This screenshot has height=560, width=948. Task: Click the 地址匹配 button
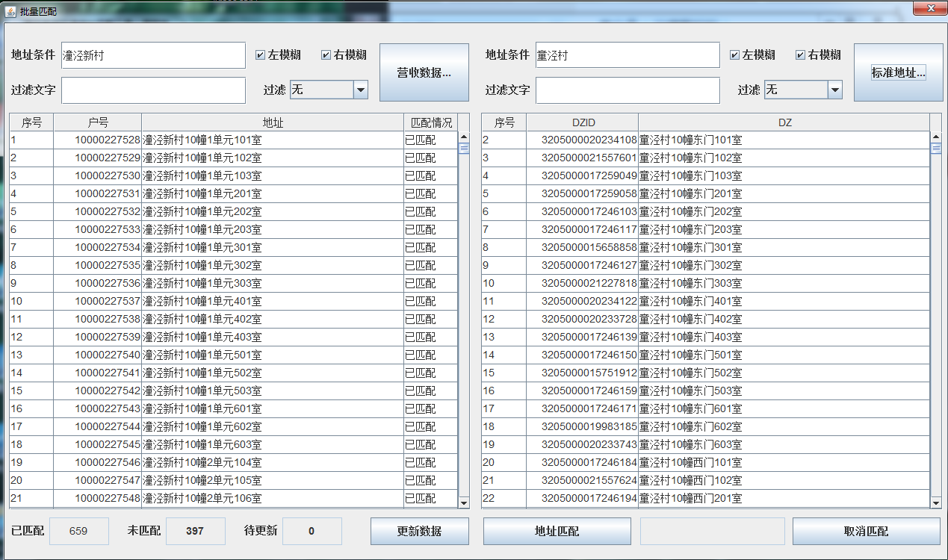[557, 532]
